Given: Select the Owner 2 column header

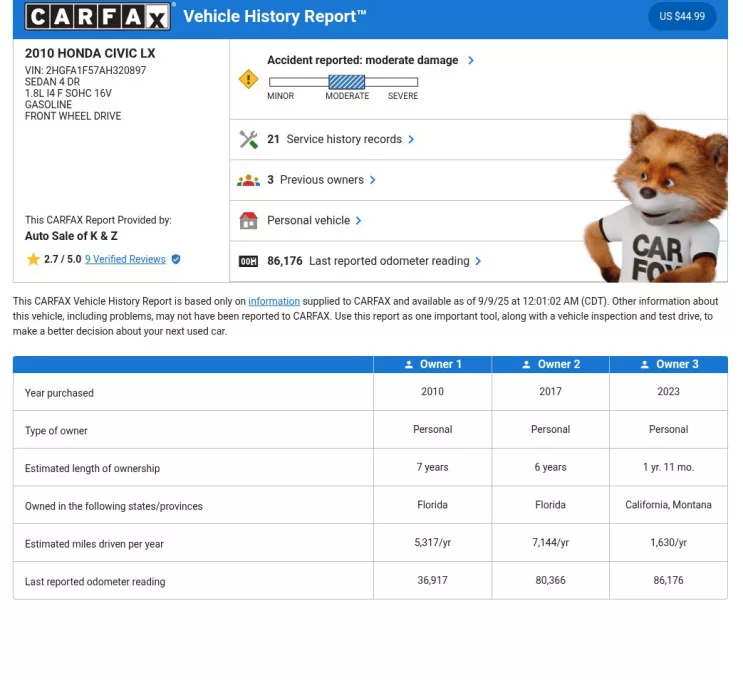Looking at the screenshot, I should [x=550, y=365].
